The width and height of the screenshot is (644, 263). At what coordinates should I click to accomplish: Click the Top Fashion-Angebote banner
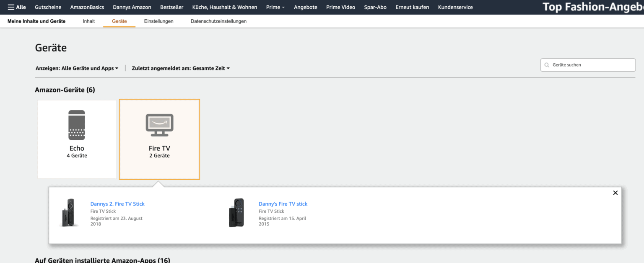pos(593,7)
